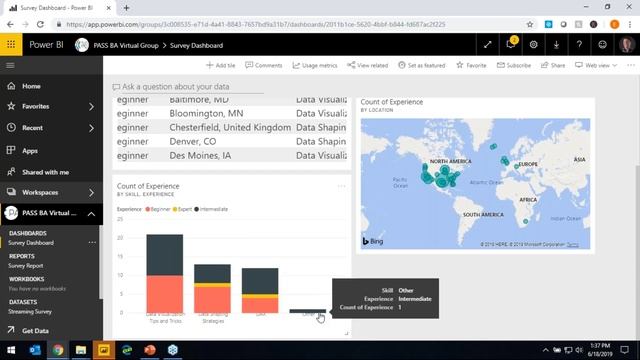640x360 pixels.
Task: Open Streaming Survey dataset
Action: (30, 311)
